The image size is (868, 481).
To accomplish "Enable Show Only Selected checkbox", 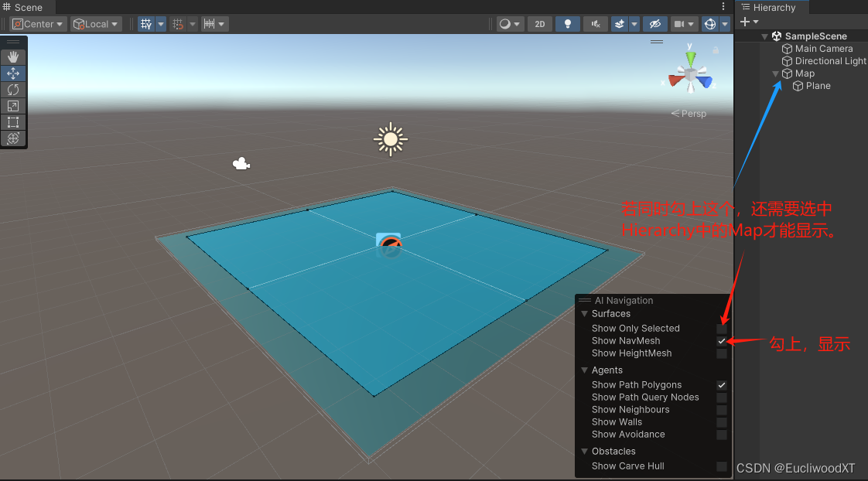I will 721,329.
